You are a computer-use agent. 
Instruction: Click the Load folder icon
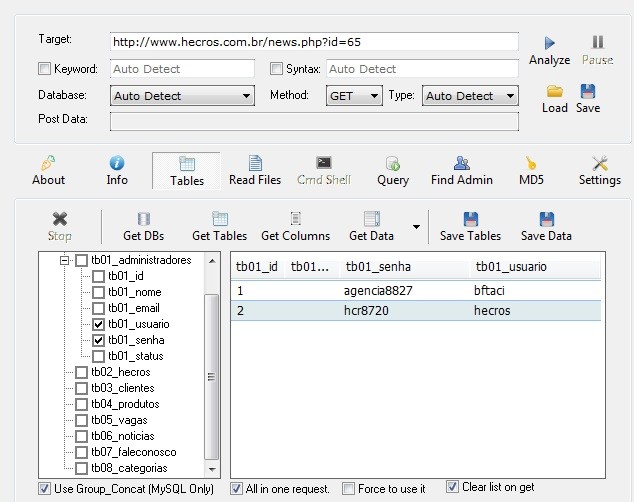point(554,91)
